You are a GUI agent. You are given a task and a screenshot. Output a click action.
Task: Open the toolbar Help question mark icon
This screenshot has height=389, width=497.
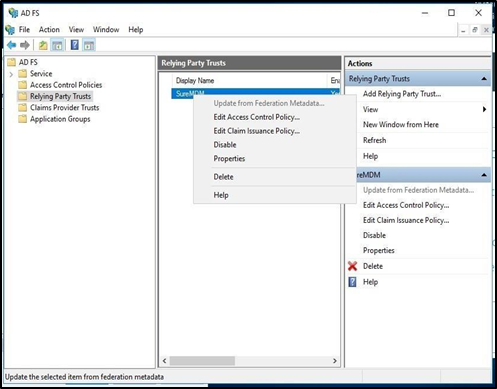pos(75,45)
